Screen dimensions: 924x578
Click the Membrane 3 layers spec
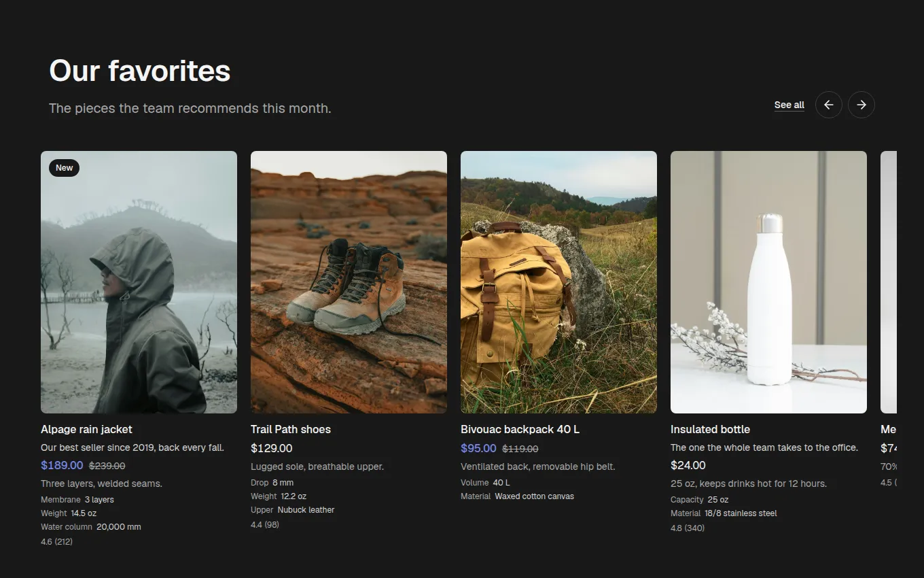point(77,500)
